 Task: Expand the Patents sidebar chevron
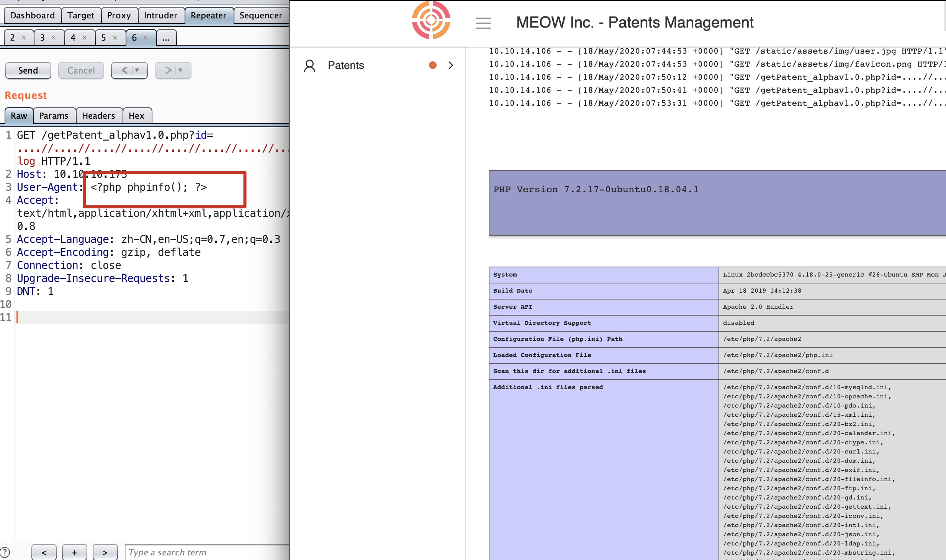451,65
